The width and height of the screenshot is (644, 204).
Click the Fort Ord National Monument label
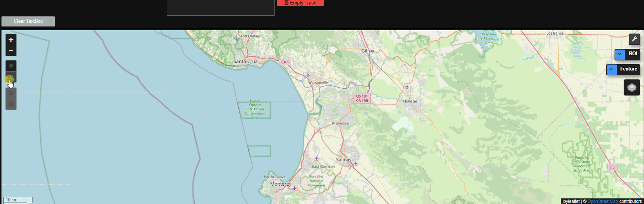(316, 181)
